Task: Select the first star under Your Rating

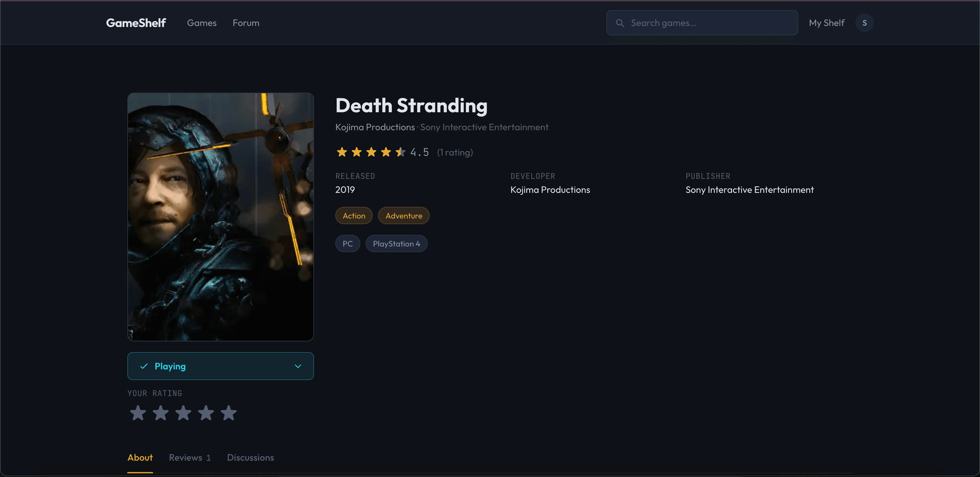Action: pos(138,413)
